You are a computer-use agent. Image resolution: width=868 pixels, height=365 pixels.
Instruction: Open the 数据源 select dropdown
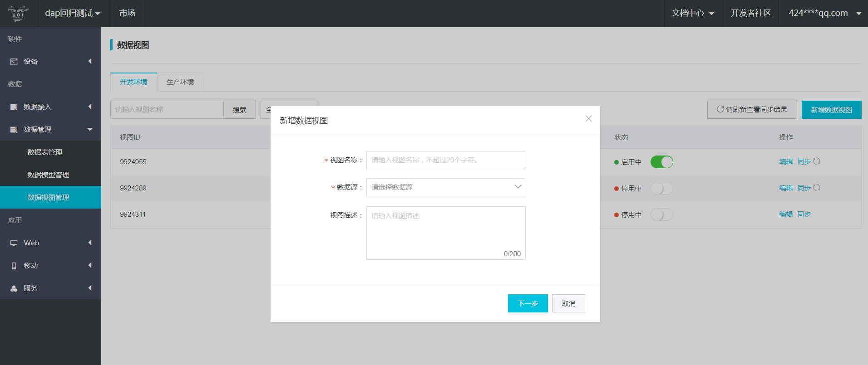pyautogui.click(x=446, y=187)
